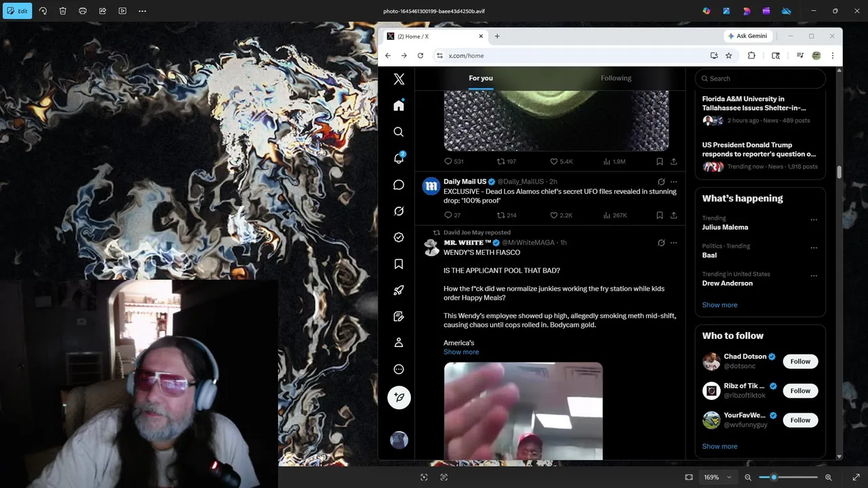Adjust the zoom slider in Photos
Image resolution: width=868 pixels, height=488 pixels.
(788, 477)
